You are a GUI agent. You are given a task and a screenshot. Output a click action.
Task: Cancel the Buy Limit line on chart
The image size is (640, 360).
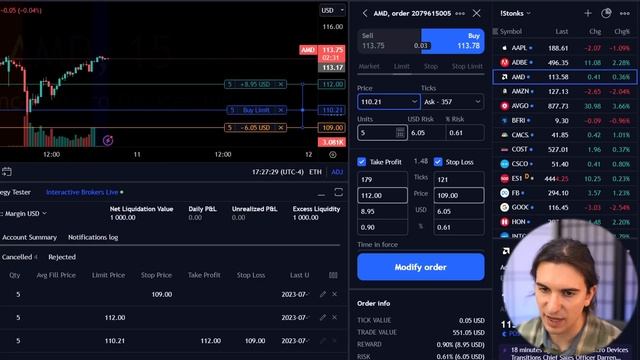[281, 110]
